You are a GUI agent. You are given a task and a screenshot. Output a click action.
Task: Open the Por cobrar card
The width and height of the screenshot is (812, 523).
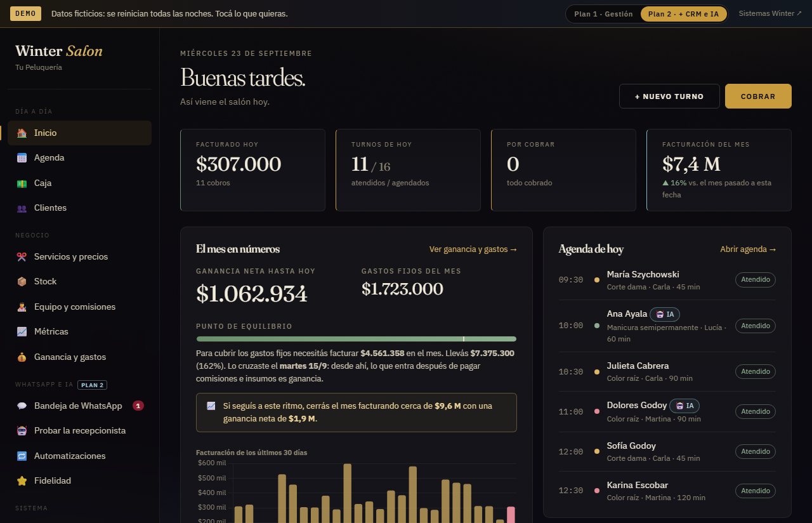coord(563,170)
